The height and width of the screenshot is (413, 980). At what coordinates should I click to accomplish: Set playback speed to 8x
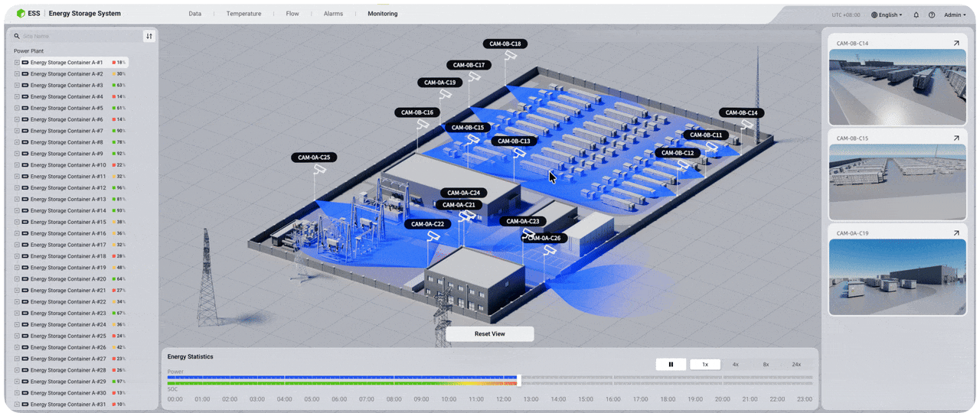click(x=766, y=364)
